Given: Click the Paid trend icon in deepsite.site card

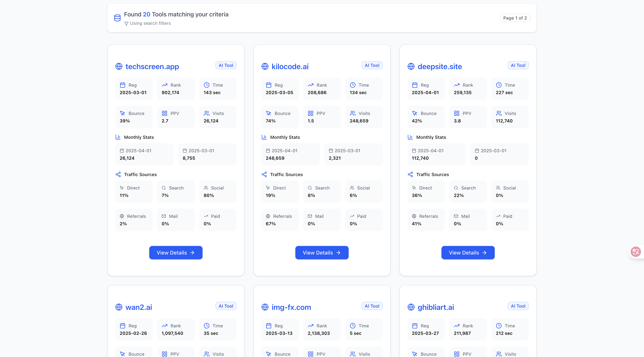Looking at the screenshot, I should coord(498,216).
